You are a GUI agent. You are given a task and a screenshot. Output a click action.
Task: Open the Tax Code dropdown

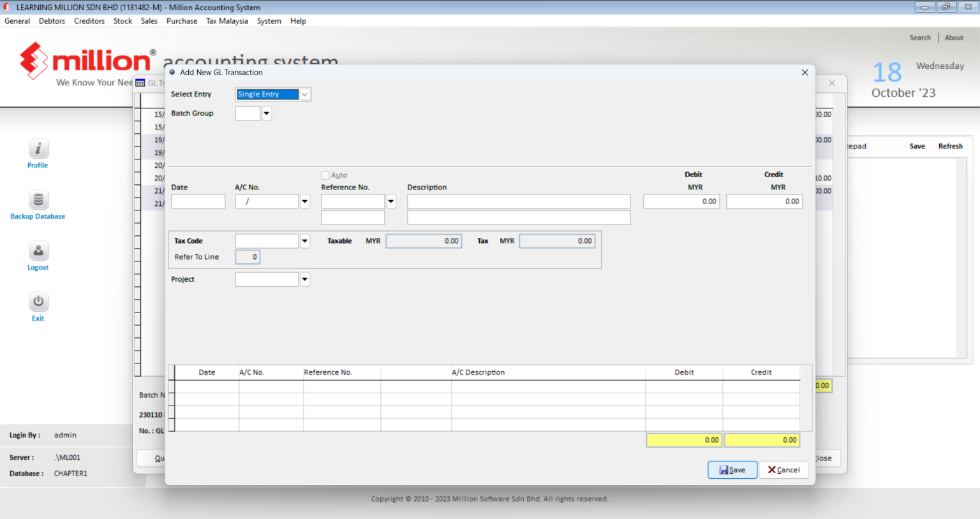(304, 240)
